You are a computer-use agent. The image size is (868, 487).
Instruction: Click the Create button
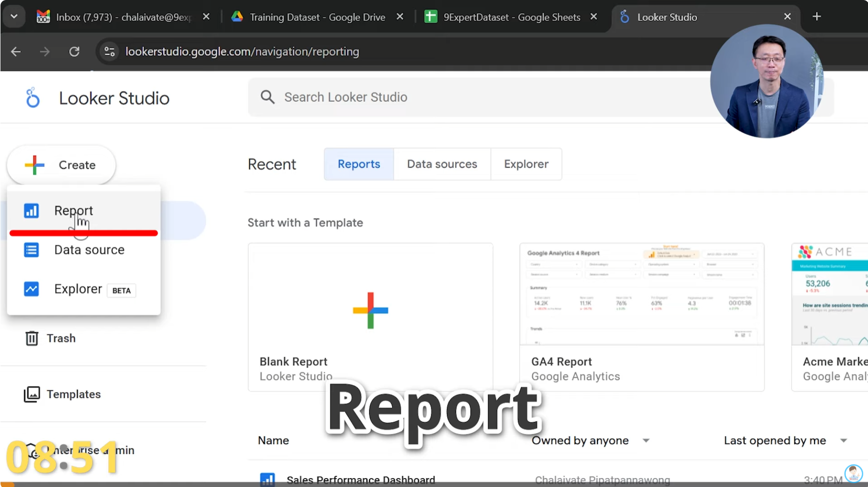click(60, 165)
